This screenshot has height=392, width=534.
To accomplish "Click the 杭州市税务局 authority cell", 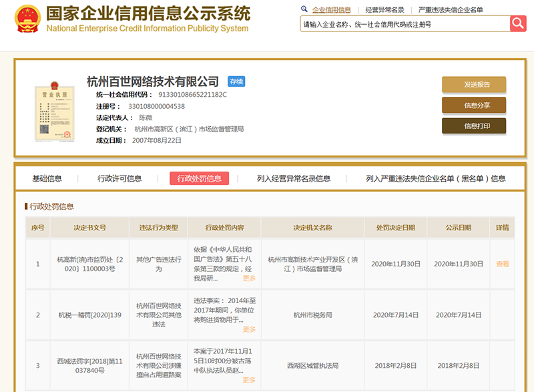I will [312, 315].
